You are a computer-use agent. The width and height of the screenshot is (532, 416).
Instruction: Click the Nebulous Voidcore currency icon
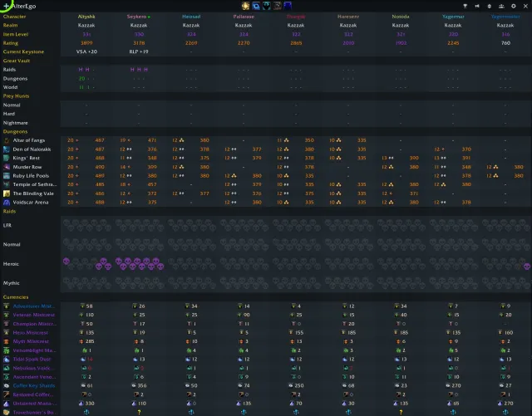[7, 368]
